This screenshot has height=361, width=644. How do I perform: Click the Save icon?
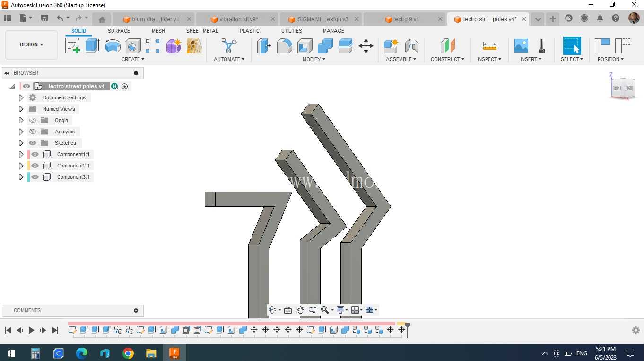point(44,18)
